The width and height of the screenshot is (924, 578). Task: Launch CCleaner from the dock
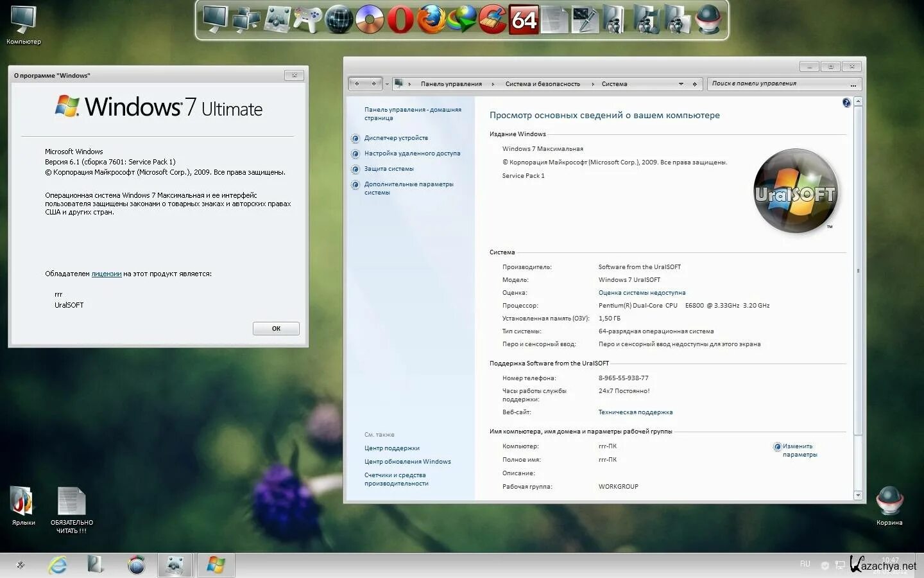coord(493,19)
